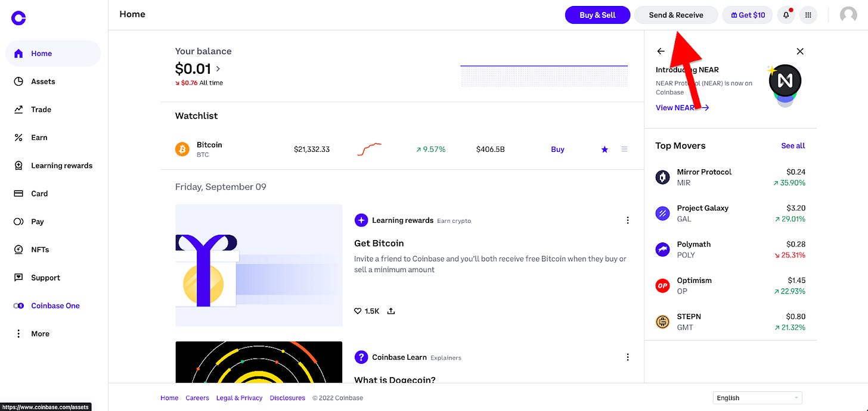The image size is (868, 411).
Task: Click Polymath change 25.31%
Action: (790, 255)
